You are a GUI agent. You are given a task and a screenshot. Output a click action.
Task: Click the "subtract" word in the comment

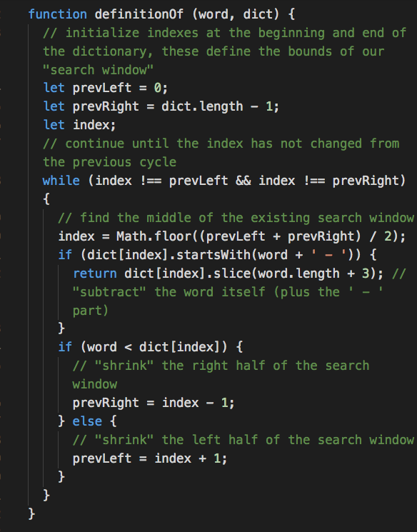(x=109, y=292)
